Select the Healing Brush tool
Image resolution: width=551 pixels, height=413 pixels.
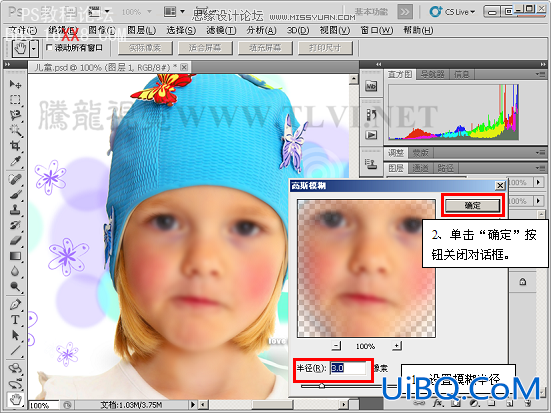click(15, 179)
